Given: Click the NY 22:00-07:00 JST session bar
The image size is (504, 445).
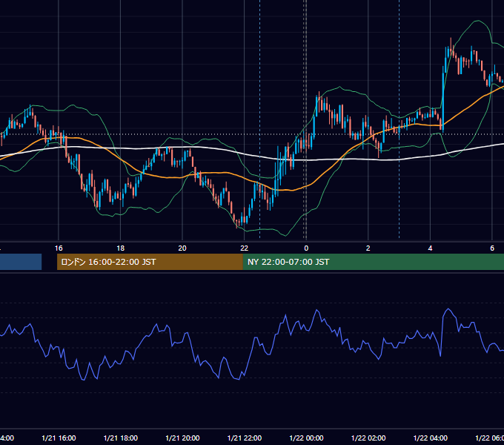Looking at the screenshot, I should (373, 262).
